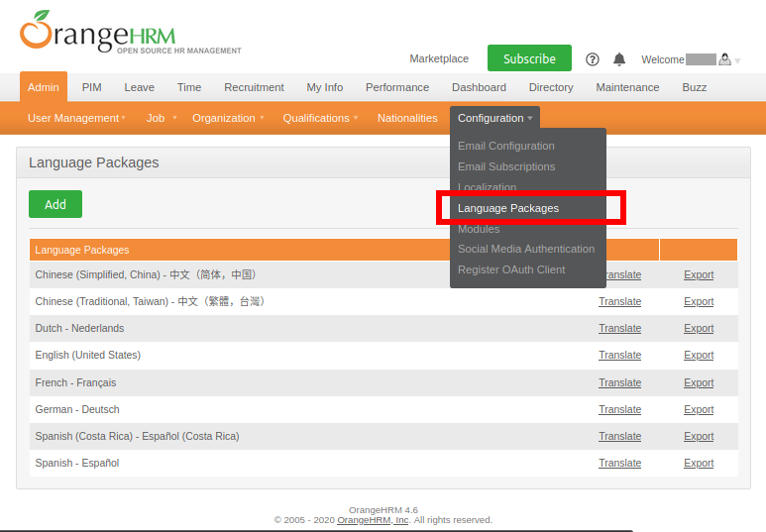766x532 pixels.
Task: Click Translate for French - Français
Action: tap(620, 382)
